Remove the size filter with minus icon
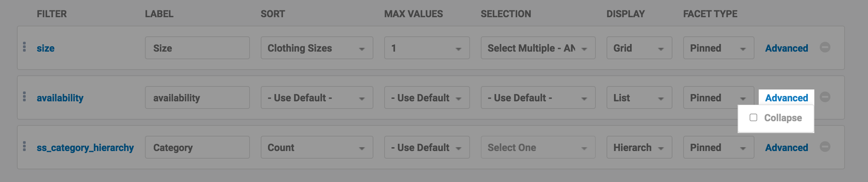Image resolution: width=868 pixels, height=182 pixels. [825, 47]
